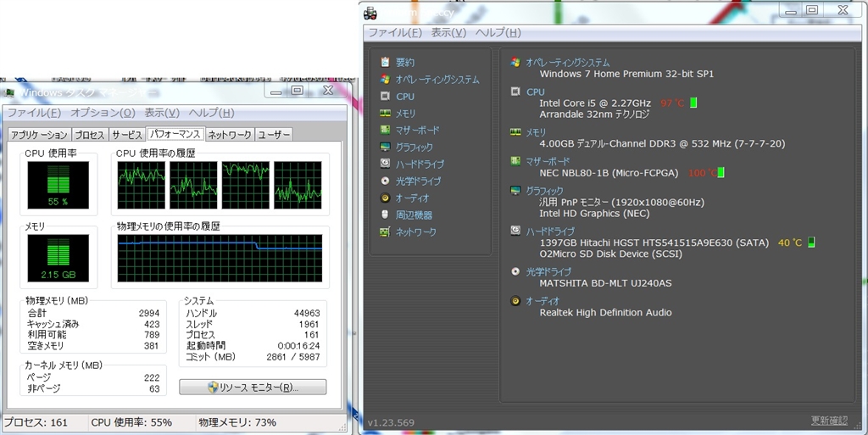Image resolution: width=868 pixels, height=435 pixels.
Task: Select the メモリ sidebar icon in Speccy
Action: pos(386,113)
